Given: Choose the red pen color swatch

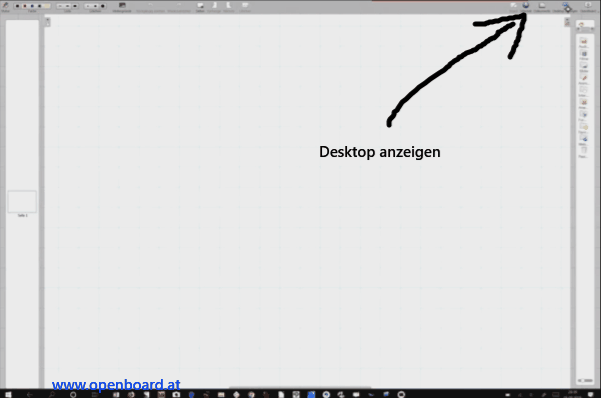Looking at the screenshot, I should pos(25,6).
